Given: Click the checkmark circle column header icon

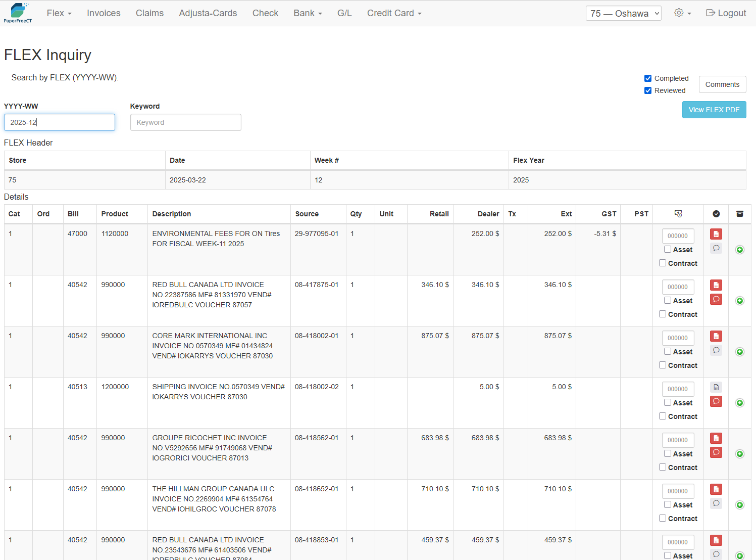Looking at the screenshot, I should (716, 214).
